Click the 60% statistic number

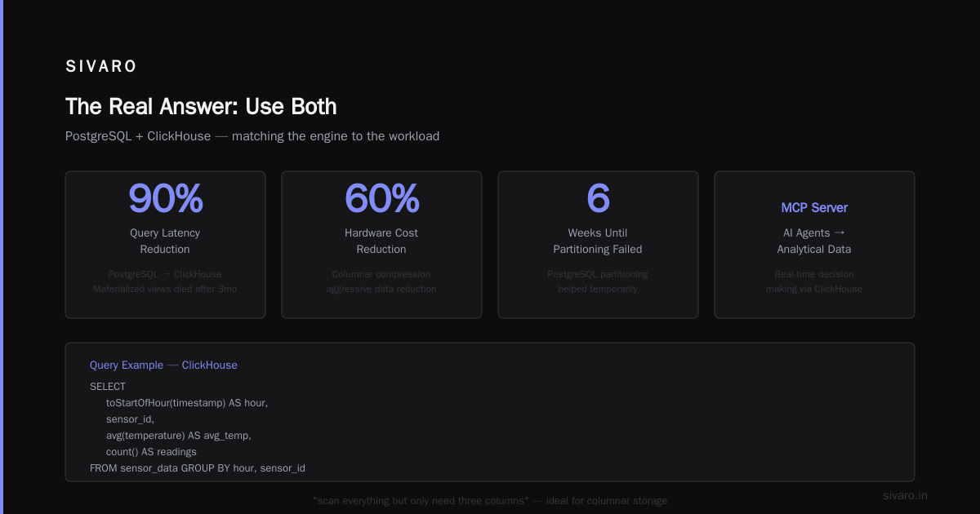[381, 198]
